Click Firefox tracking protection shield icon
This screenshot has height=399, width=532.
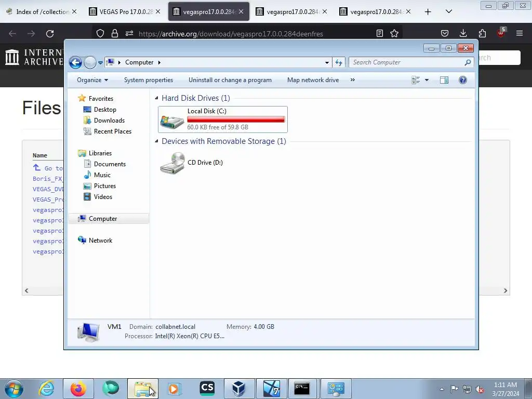pos(100,34)
